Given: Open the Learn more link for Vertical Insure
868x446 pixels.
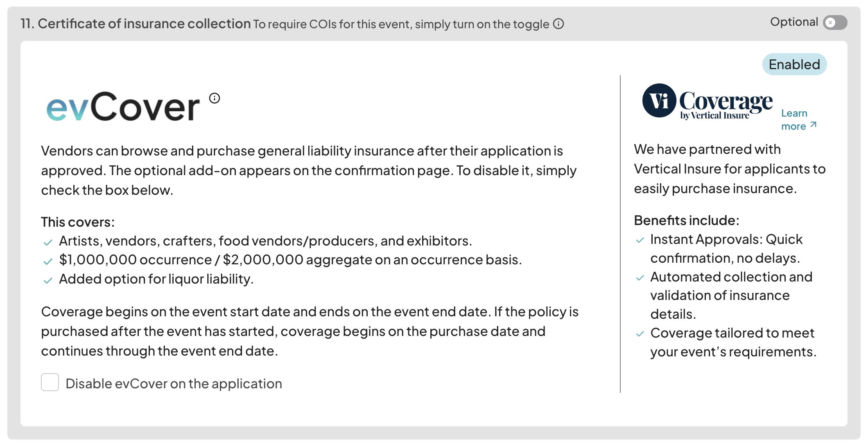Looking at the screenshot, I should pos(794,119).
